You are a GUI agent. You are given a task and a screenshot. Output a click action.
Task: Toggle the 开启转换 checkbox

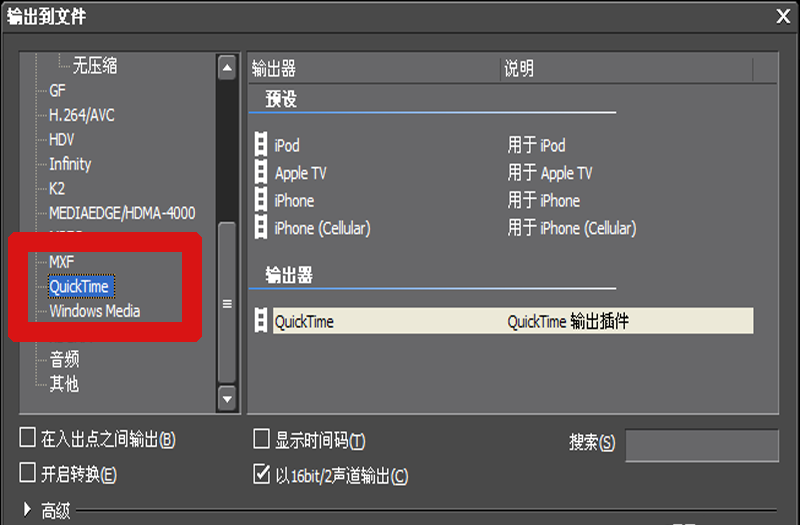pos(28,473)
